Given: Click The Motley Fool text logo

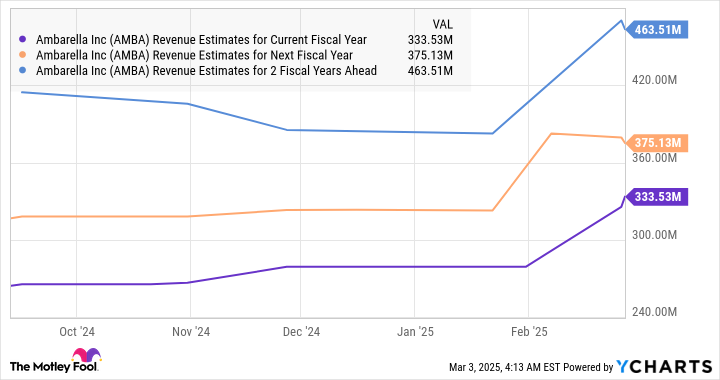Looking at the screenshot, I should [x=54, y=367].
